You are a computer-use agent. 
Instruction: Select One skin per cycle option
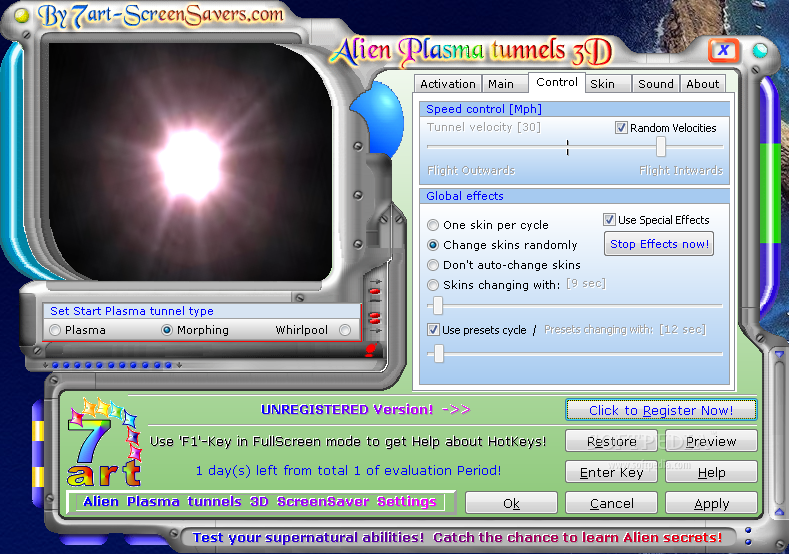tap(433, 225)
